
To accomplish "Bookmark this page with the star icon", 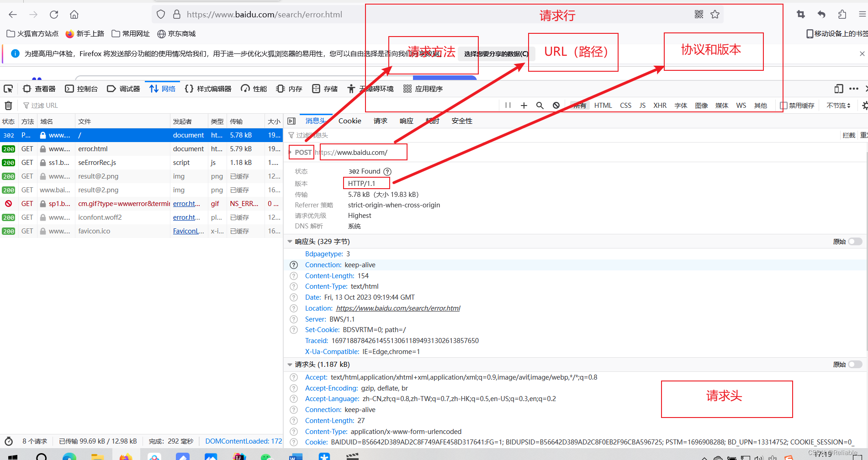I will point(715,15).
